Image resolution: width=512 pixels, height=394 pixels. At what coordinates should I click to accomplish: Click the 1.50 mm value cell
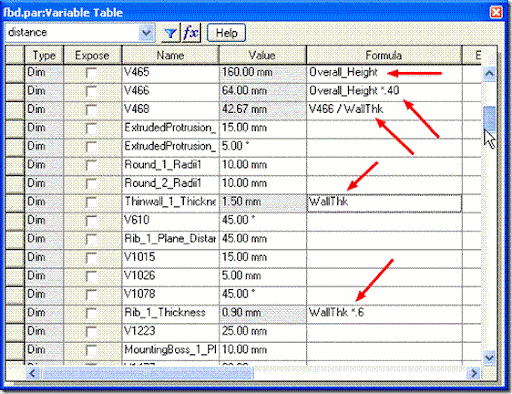[x=262, y=202]
